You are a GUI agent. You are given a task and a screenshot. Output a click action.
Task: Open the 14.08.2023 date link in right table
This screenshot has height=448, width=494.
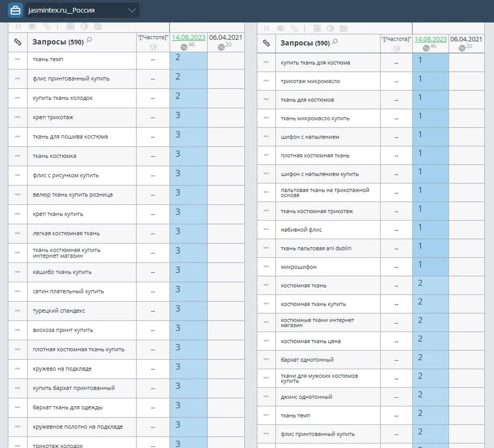pos(430,39)
